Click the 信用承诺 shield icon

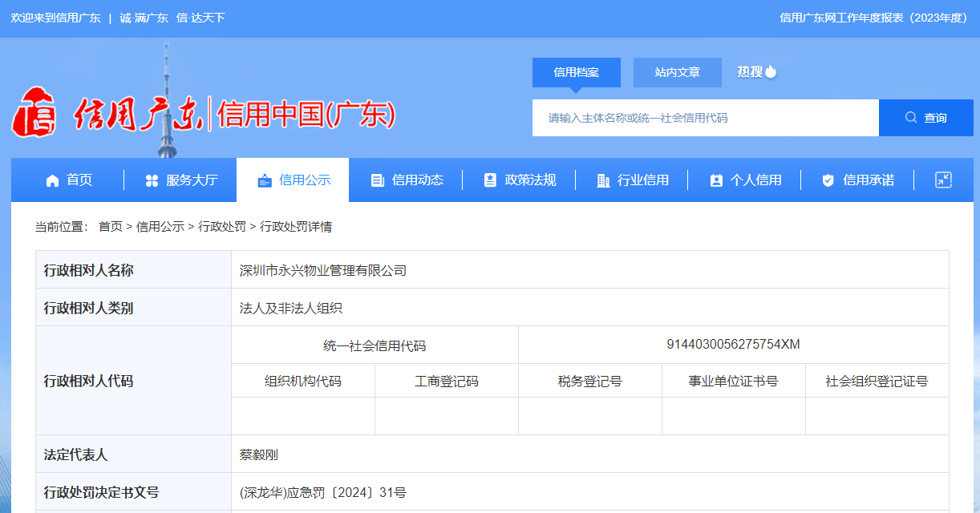pos(828,180)
